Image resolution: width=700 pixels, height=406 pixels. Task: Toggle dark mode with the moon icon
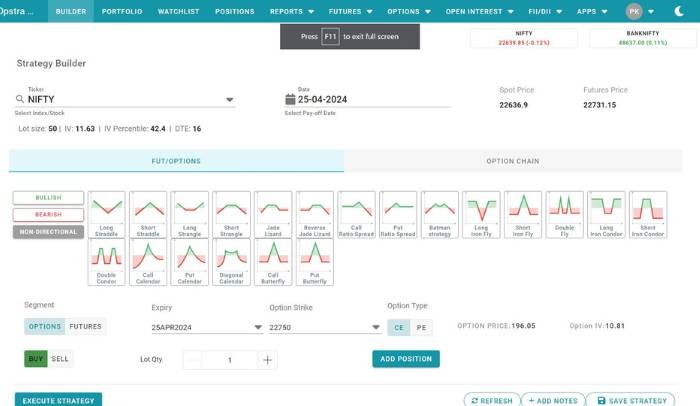click(679, 11)
